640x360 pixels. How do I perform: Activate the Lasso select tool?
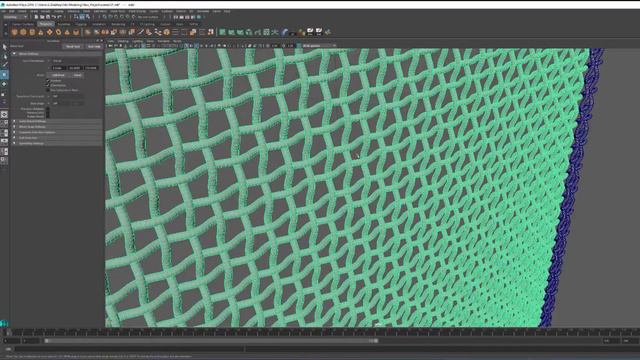coord(4,56)
